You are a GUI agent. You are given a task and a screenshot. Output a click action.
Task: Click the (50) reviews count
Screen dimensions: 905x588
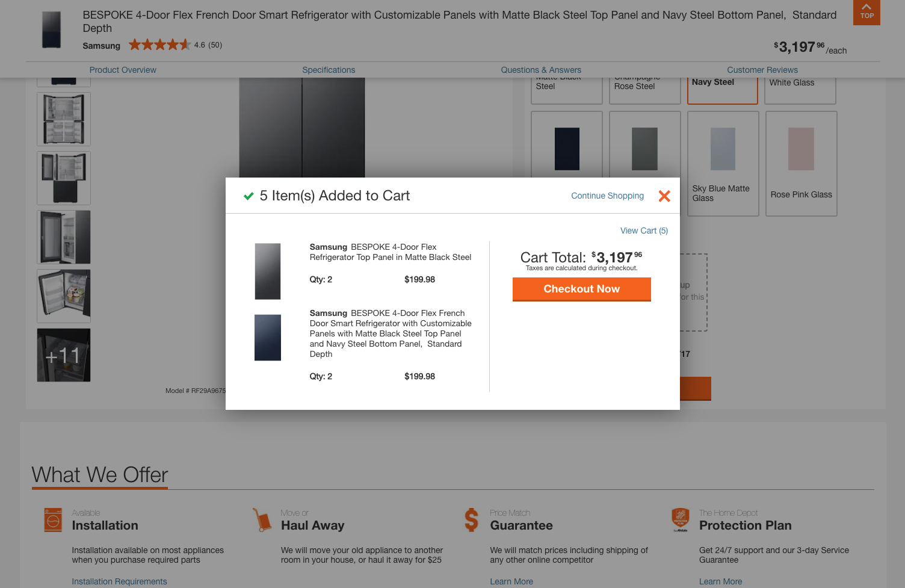tap(215, 45)
